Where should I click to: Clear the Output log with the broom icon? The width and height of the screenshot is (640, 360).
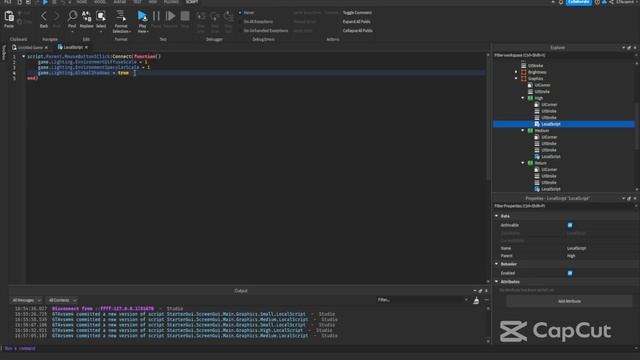click(x=476, y=300)
